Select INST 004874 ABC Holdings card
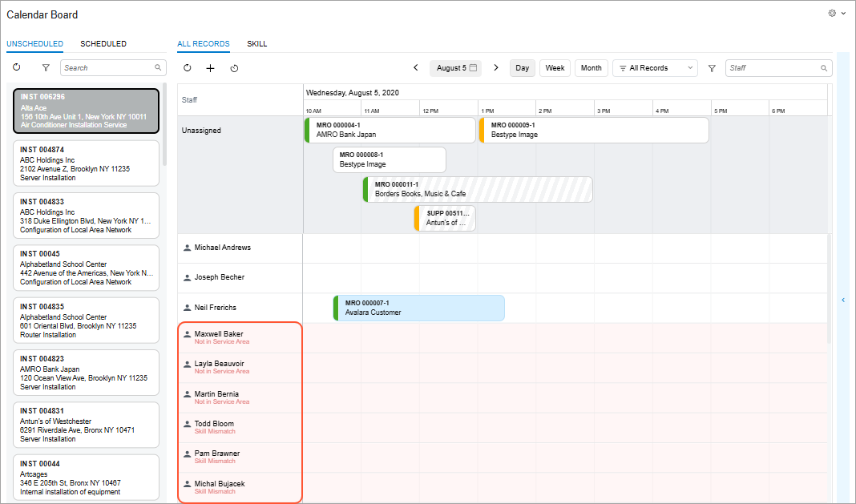856x504 pixels. [x=87, y=163]
